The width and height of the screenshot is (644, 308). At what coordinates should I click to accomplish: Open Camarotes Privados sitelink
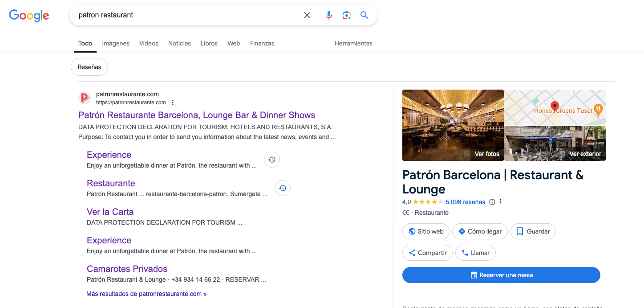127,269
